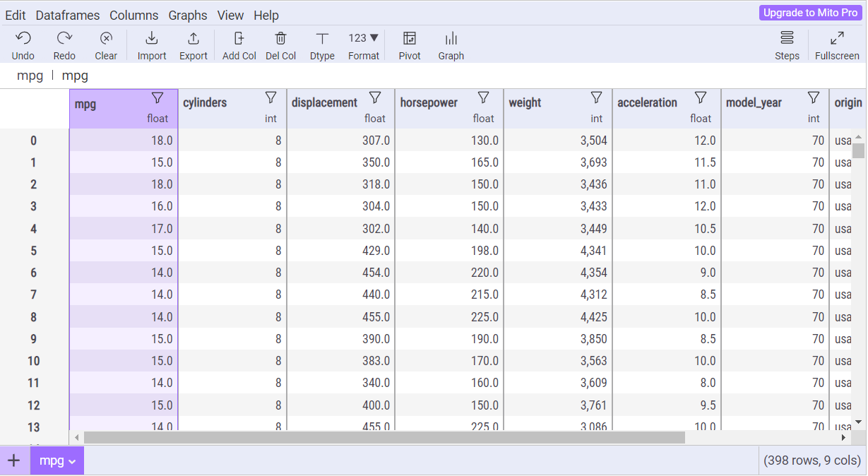Open the Import data tool
The height and width of the screenshot is (476, 868).
point(152,39)
